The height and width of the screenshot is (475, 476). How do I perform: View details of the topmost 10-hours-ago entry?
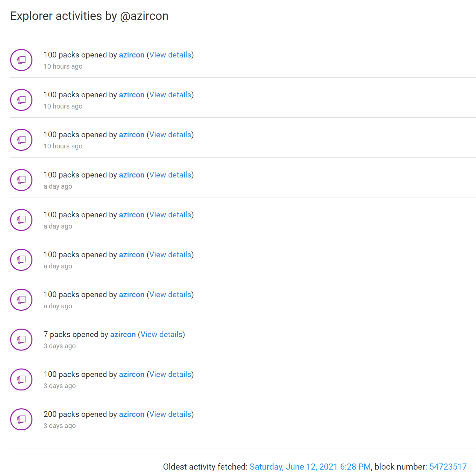click(x=170, y=55)
